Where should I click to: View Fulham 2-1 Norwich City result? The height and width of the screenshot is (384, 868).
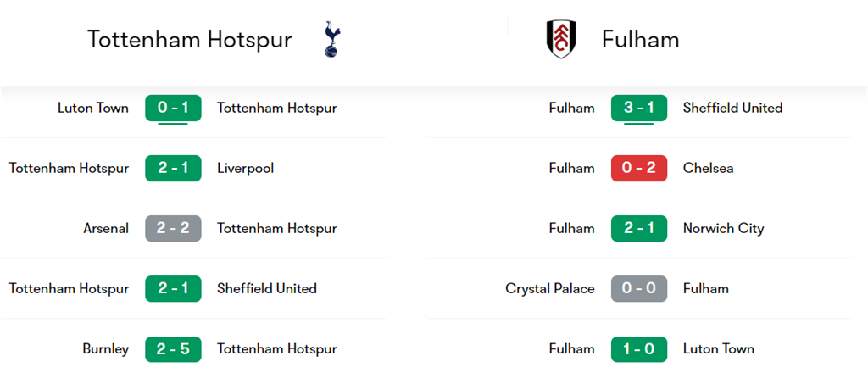point(639,228)
